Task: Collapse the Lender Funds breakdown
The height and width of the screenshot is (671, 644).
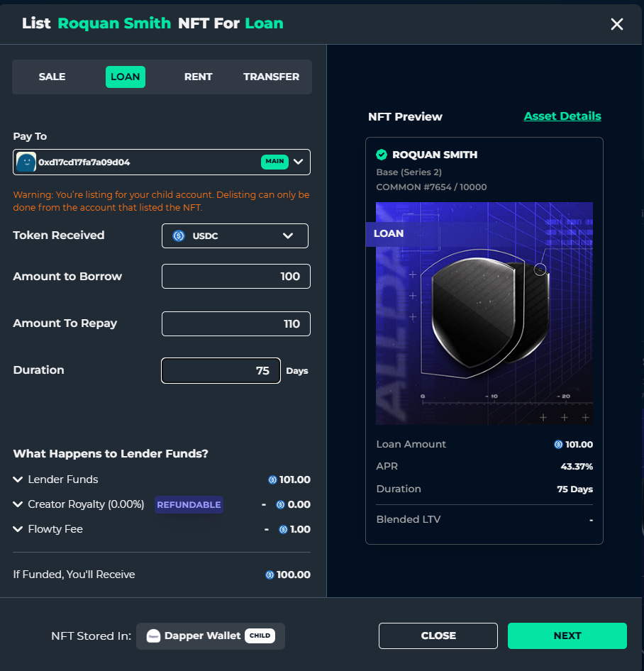Action: pyautogui.click(x=17, y=479)
